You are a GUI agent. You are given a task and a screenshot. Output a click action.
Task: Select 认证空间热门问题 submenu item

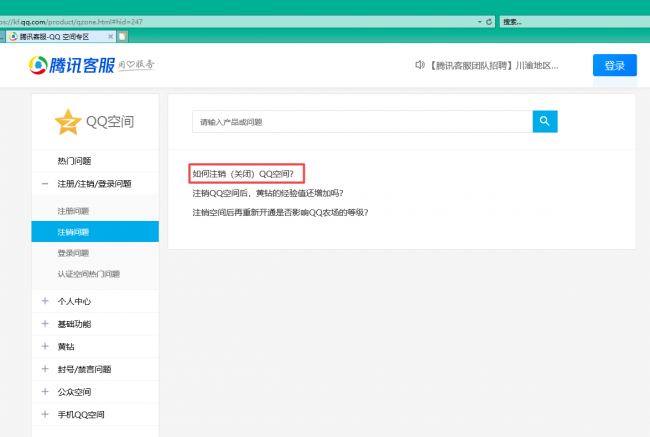click(88, 274)
